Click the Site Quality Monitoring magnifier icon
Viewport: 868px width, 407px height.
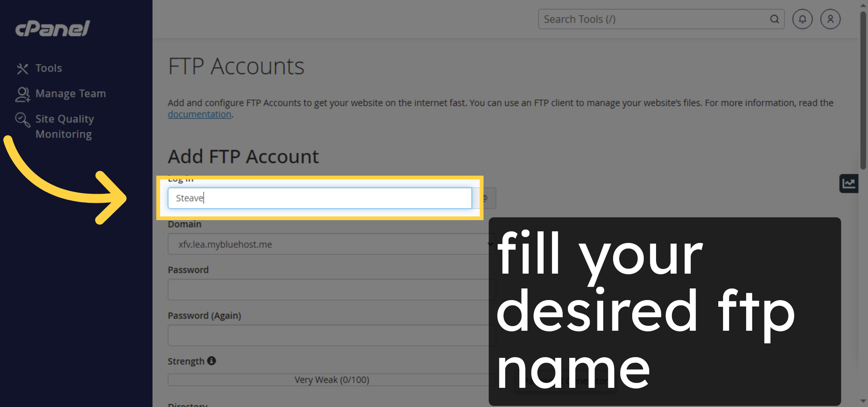tap(22, 119)
